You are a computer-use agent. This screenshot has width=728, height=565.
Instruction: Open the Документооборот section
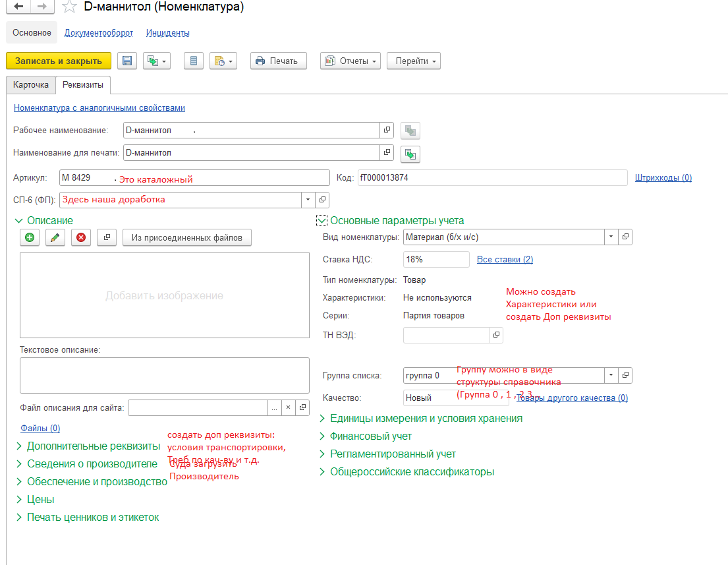pos(98,32)
